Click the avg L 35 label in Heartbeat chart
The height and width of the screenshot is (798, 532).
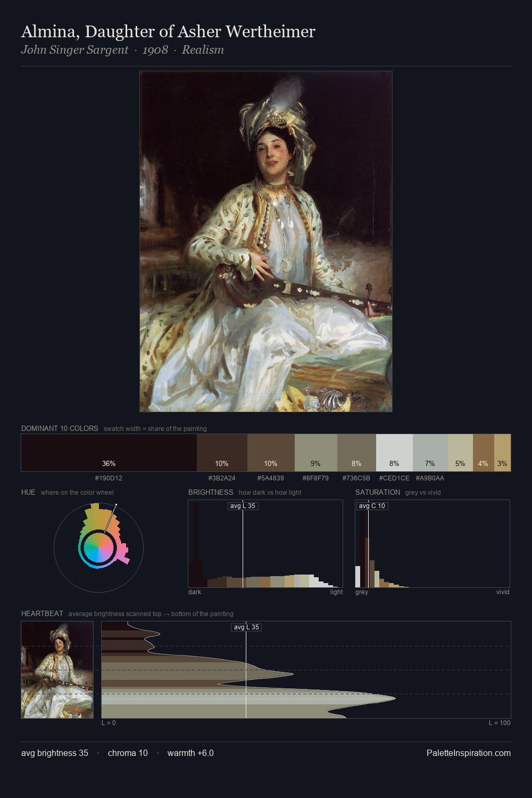(x=246, y=627)
